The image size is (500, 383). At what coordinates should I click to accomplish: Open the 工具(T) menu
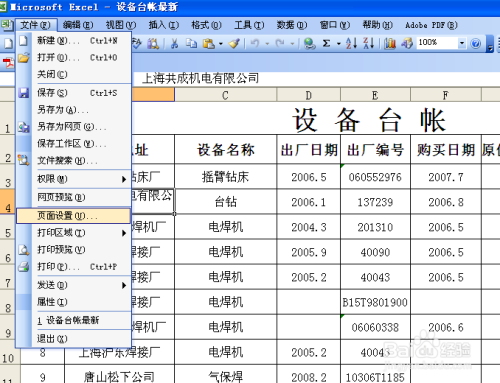pyautogui.click(x=249, y=25)
